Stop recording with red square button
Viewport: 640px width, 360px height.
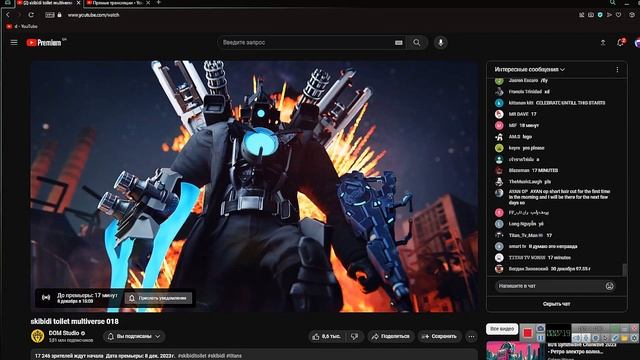coord(527,333)
